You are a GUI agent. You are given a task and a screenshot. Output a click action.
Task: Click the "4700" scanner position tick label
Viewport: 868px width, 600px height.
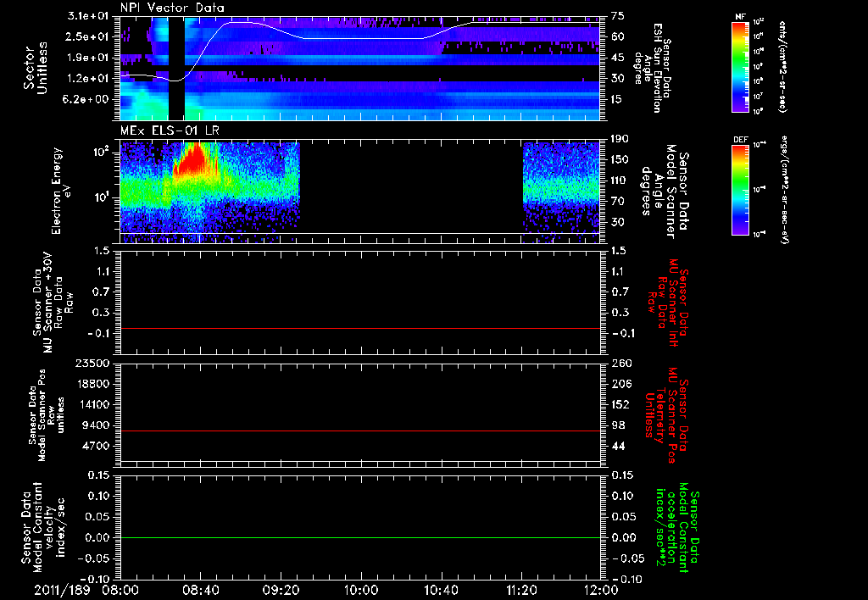point(96,446)
